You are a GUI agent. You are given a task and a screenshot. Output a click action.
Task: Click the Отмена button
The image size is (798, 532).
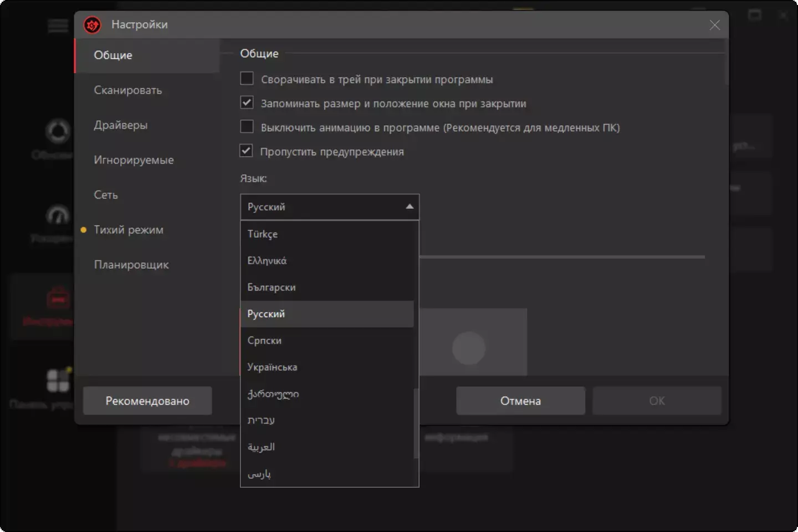click(520, 401)
